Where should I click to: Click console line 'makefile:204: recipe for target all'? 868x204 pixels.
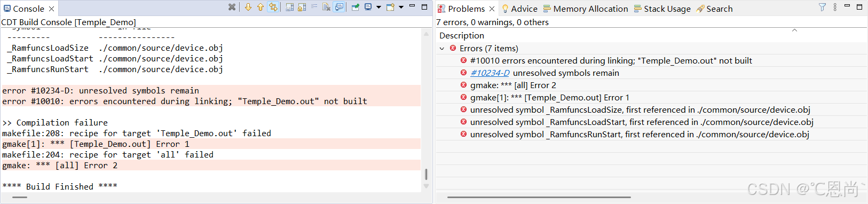(x=108, y=155)
